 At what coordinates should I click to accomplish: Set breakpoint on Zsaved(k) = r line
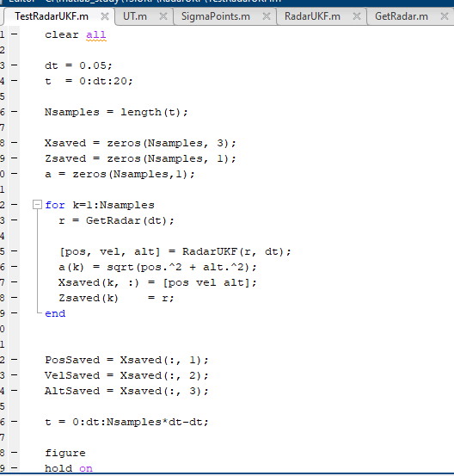(15, 298)
